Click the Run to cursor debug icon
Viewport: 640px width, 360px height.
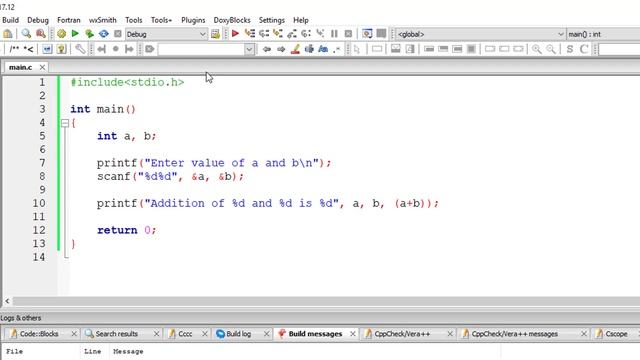pyautogui.click(x=250, y=34)
